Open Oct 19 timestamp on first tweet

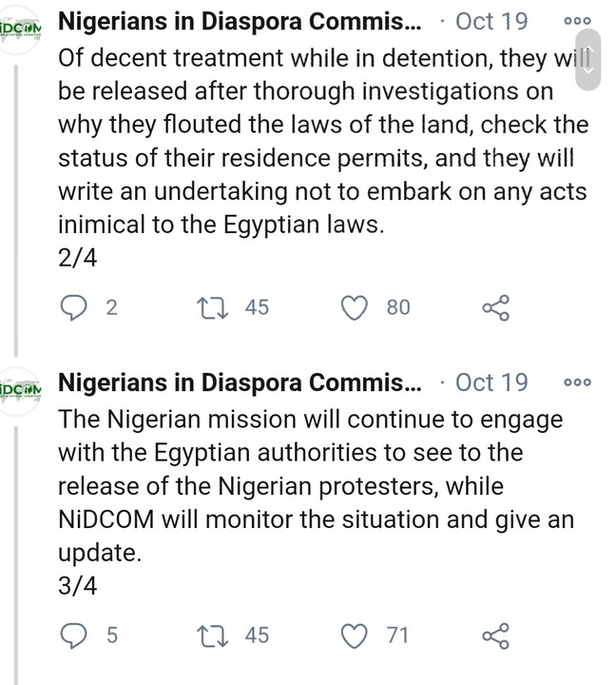point(492,21)
